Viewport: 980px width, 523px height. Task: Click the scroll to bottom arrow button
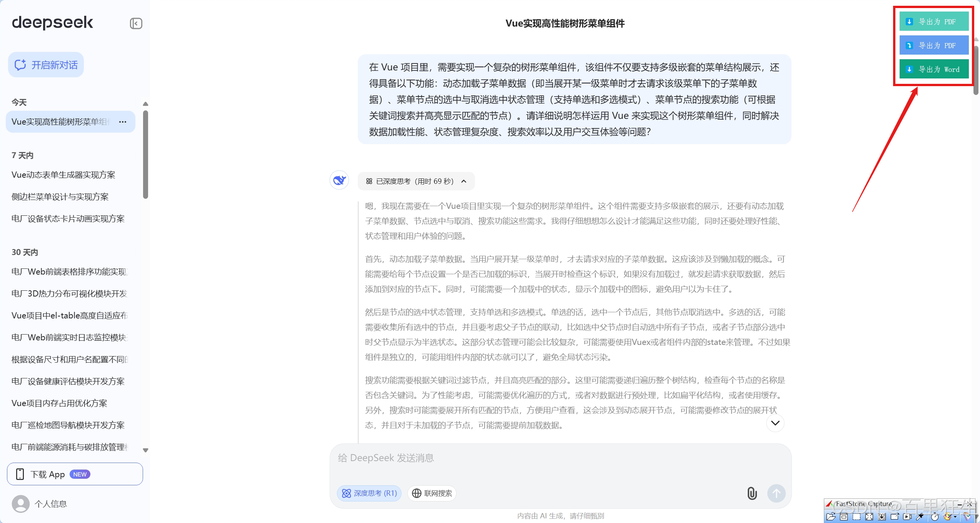click(775, 423)
